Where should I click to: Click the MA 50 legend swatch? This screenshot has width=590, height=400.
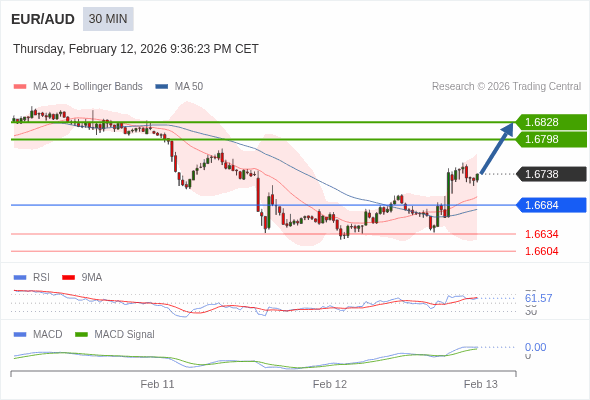point(162,87)
